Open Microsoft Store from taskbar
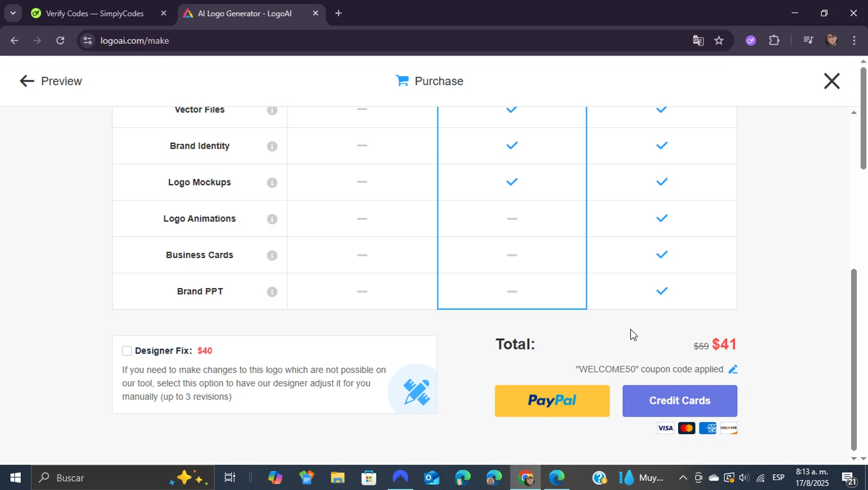868x490 pixels. coord(369,478)
